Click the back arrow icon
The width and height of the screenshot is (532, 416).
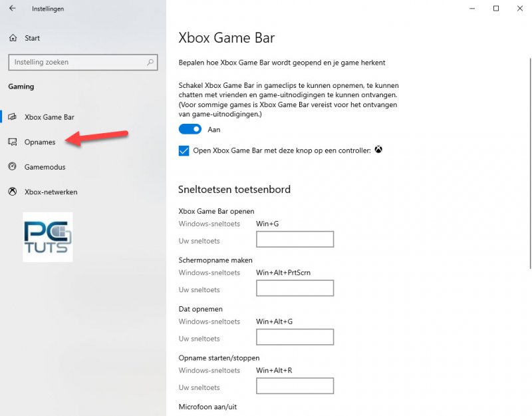click(x=13, y=8)
